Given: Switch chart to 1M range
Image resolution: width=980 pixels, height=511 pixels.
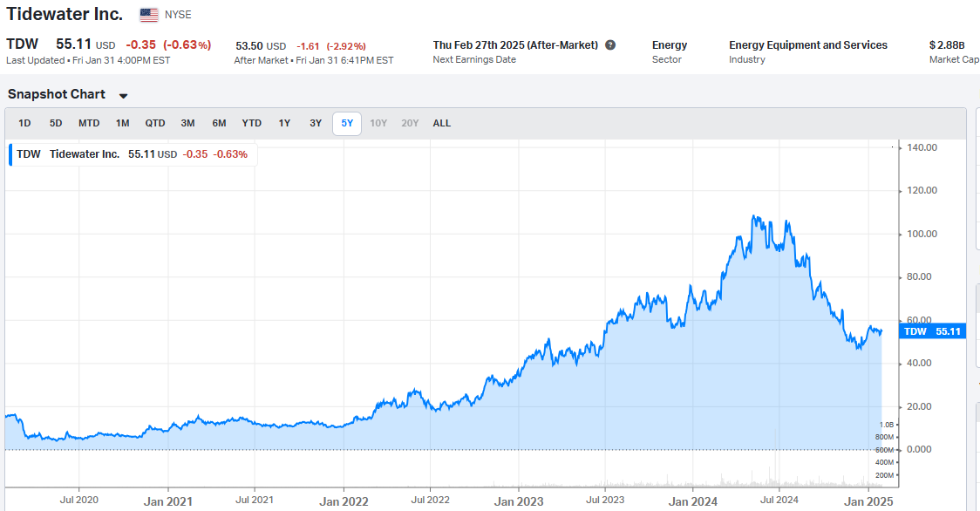Looking at the screenshot, I should pyautogui.click(x=122, y=123).
